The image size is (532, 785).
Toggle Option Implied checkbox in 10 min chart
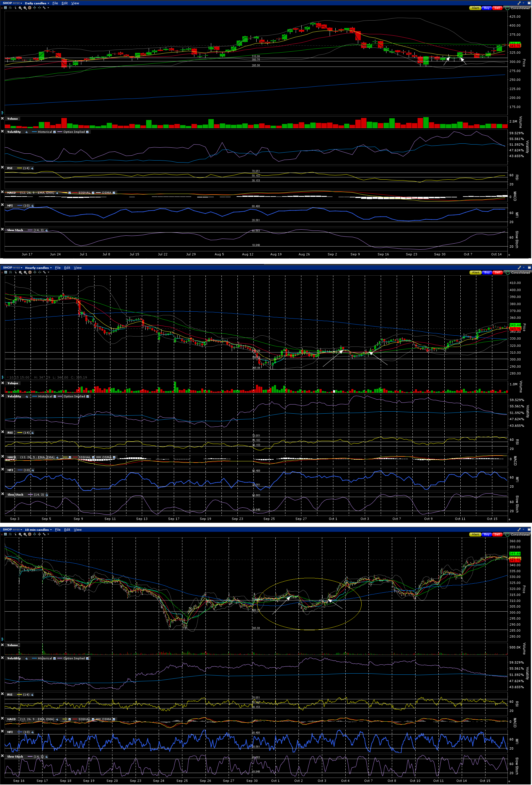(87, 658)
